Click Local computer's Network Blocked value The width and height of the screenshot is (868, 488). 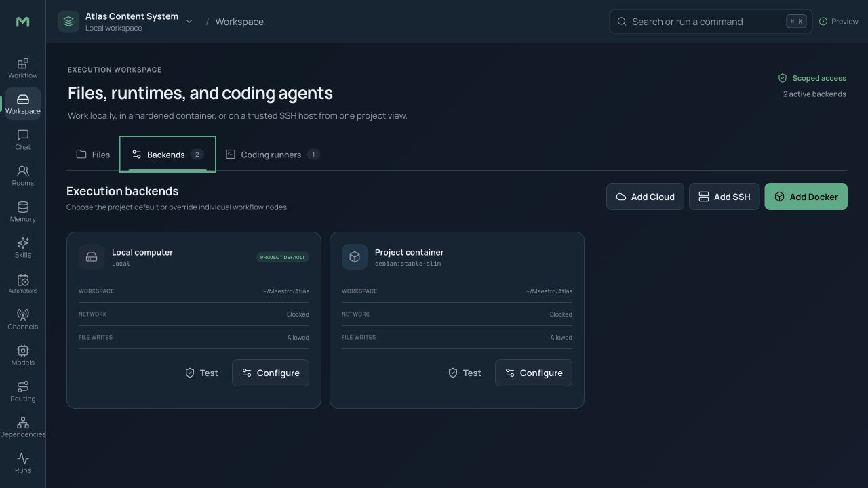point(298,314)
